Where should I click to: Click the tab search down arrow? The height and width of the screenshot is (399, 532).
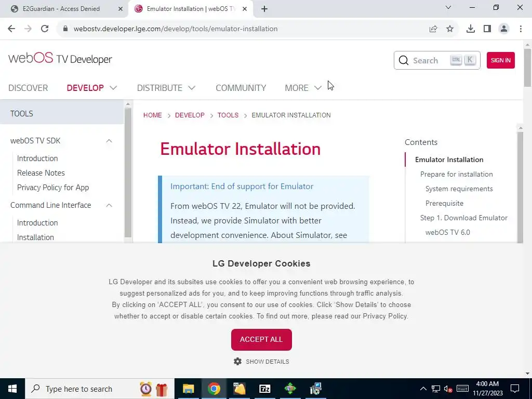(448, 7)
